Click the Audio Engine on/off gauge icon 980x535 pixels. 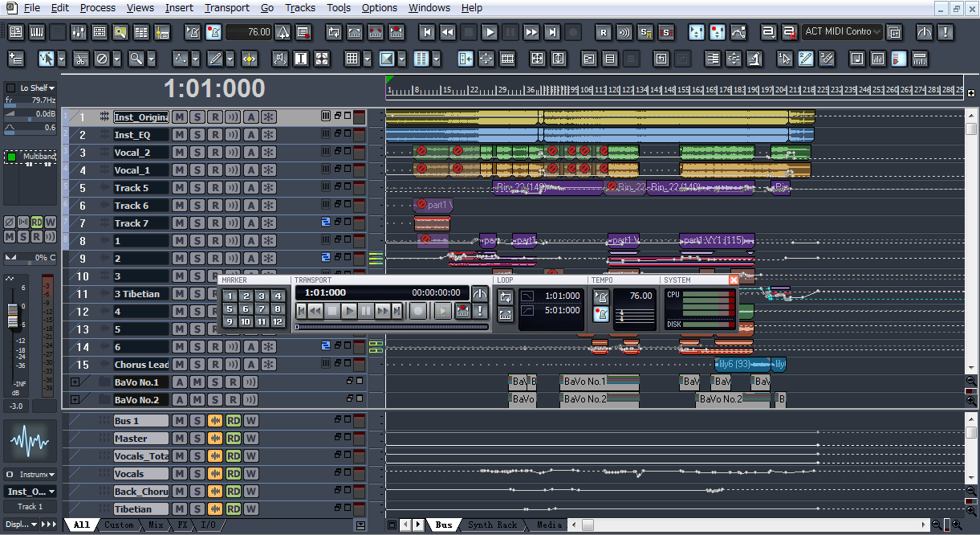(x=925, y=32)
